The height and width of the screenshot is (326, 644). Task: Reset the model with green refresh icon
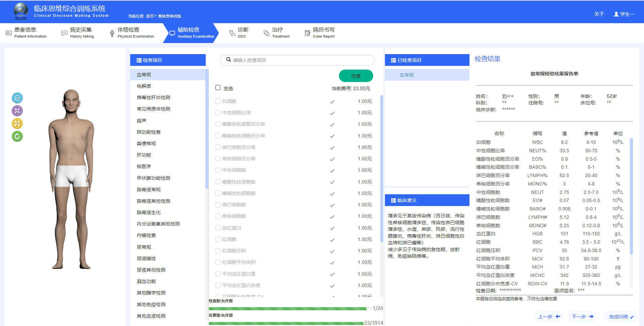click(x=17, y=136)
